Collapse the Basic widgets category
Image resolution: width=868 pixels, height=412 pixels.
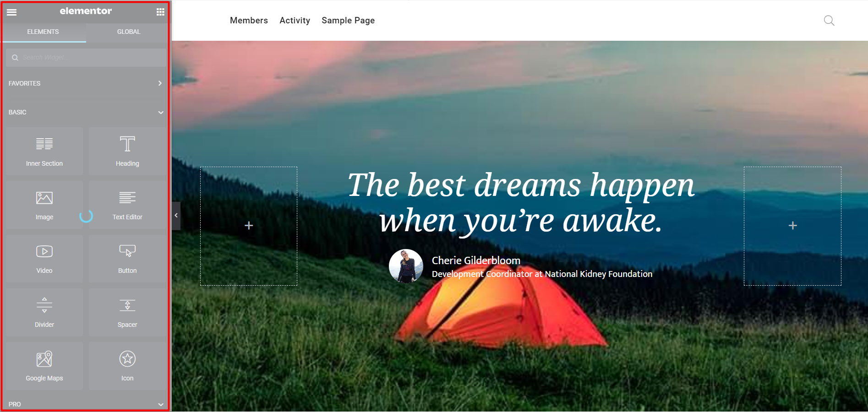[x=86, y=112]
